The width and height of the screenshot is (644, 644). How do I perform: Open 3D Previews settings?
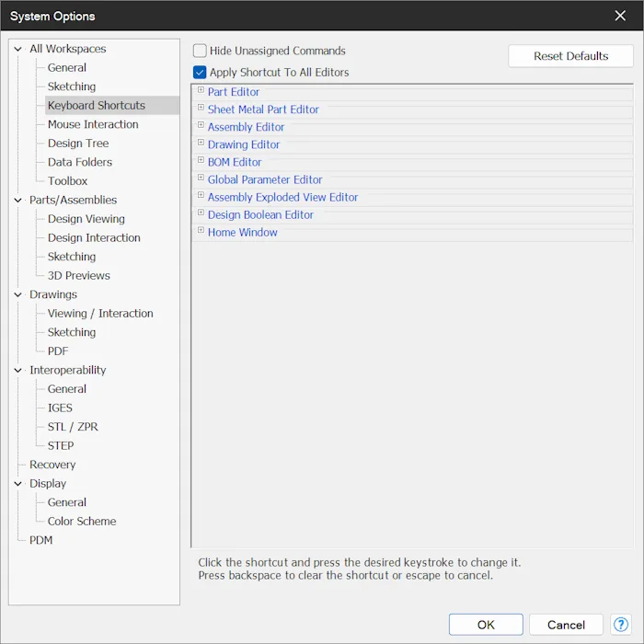(x=78, y=276)
